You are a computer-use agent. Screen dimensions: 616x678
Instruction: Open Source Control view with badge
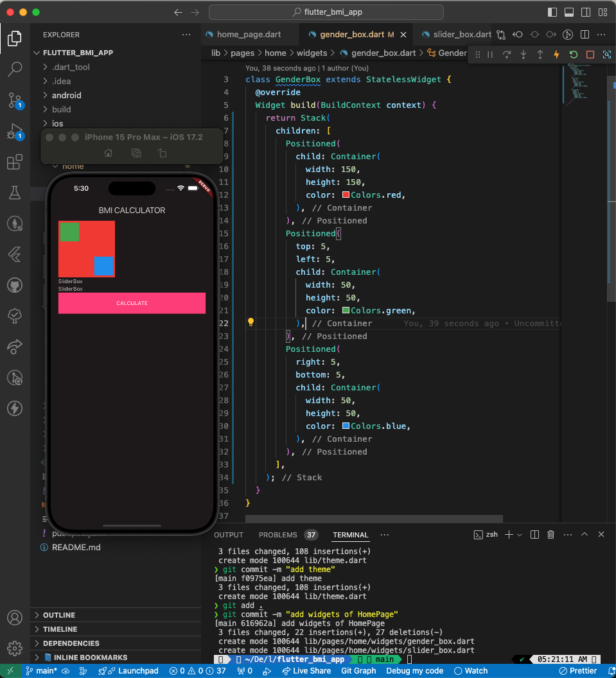pos(15,100)
